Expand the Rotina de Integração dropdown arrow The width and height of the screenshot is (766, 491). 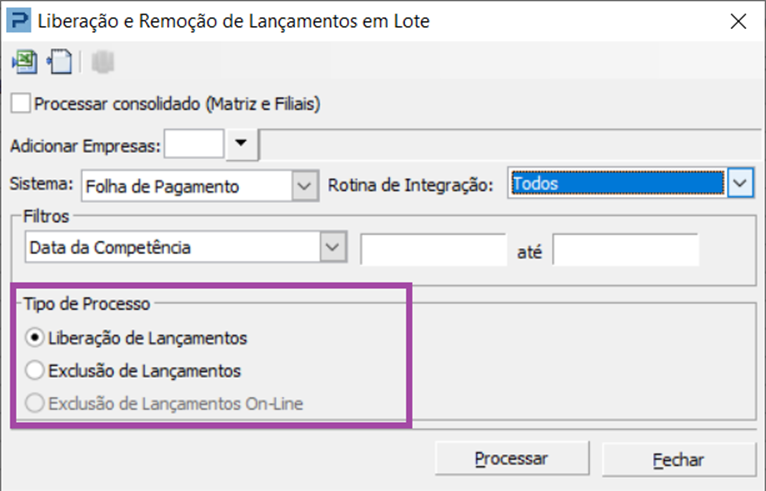[740, 183]
